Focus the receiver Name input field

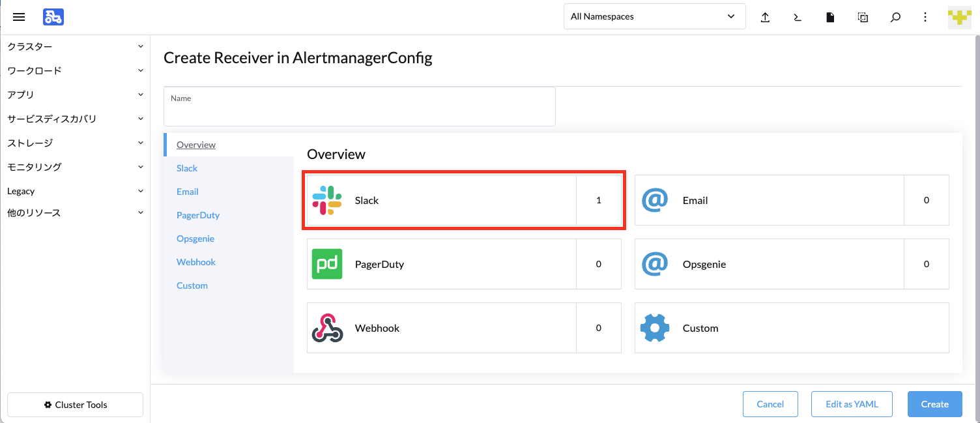(360, 106)
